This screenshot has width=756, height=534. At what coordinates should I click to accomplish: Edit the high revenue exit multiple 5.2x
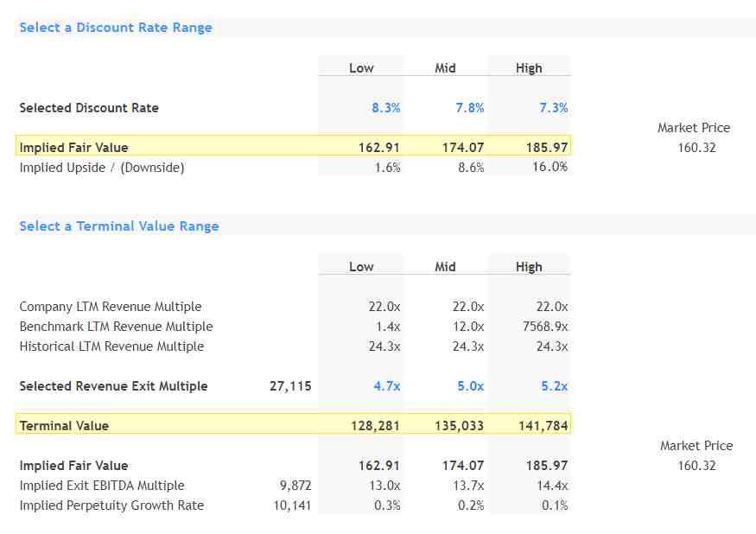554,386
